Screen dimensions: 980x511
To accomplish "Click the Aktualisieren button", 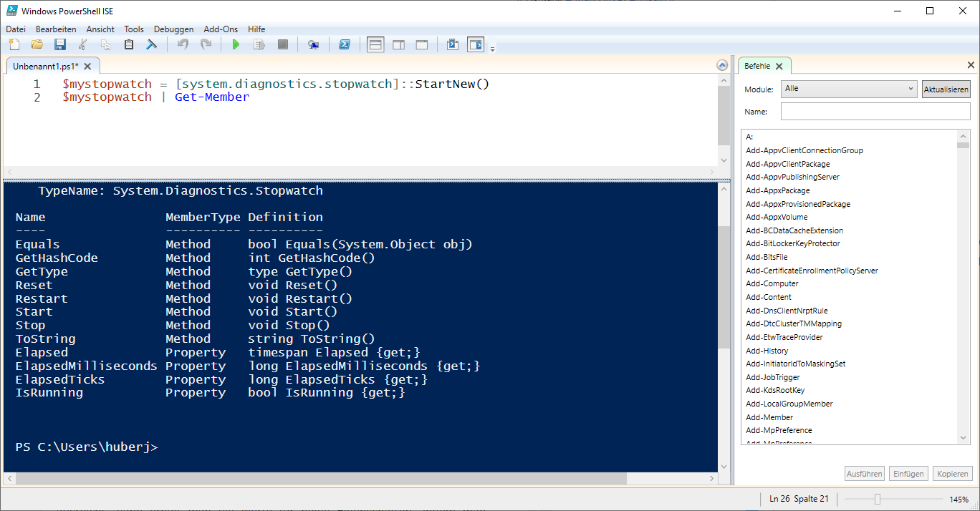I will click(x=946, y=89).
